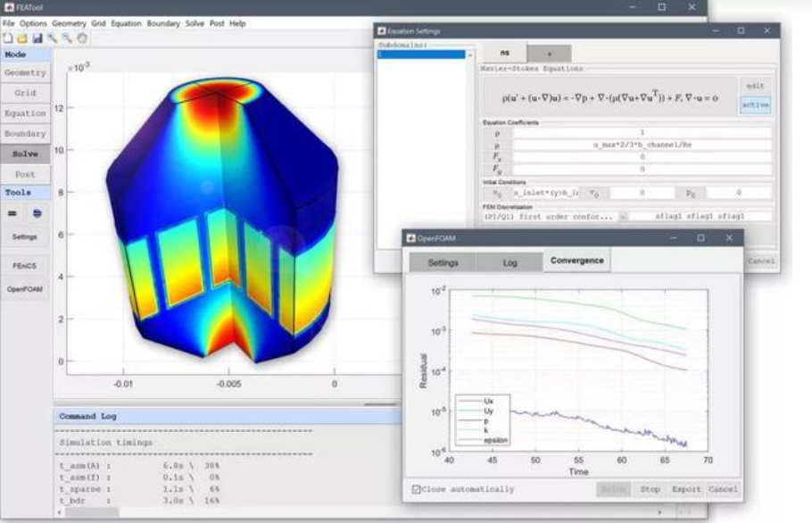Open the Log tab in OpenFOAM
Screen dimensions: 812x523
click(510, 262)
